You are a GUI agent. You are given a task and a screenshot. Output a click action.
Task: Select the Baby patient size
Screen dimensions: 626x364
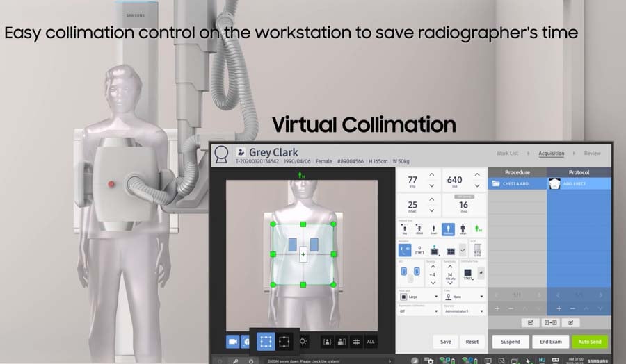tap(404, 229)
